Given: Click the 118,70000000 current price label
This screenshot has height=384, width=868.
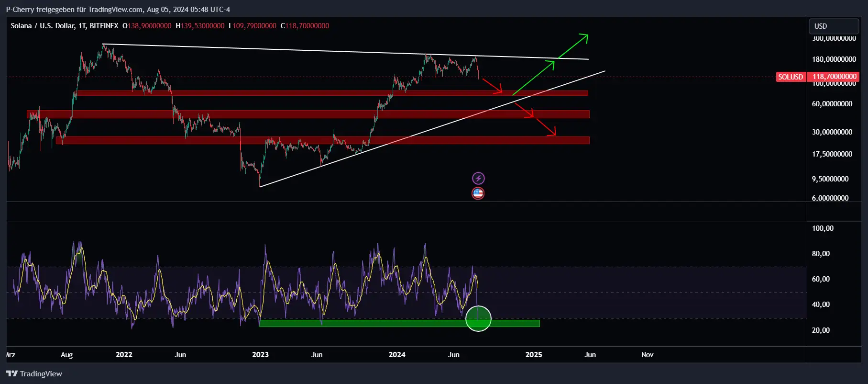Looking at the screenshot, I should (x=834, y=77).
